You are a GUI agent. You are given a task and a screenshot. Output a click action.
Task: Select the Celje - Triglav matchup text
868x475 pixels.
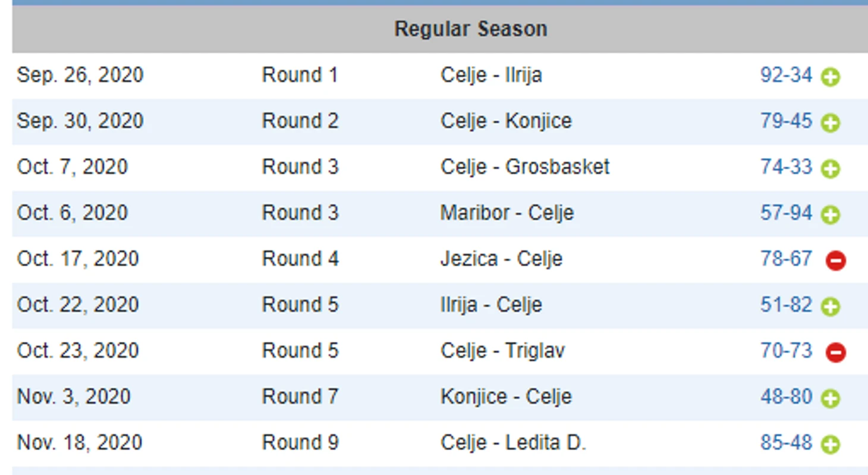click(502, 350)
